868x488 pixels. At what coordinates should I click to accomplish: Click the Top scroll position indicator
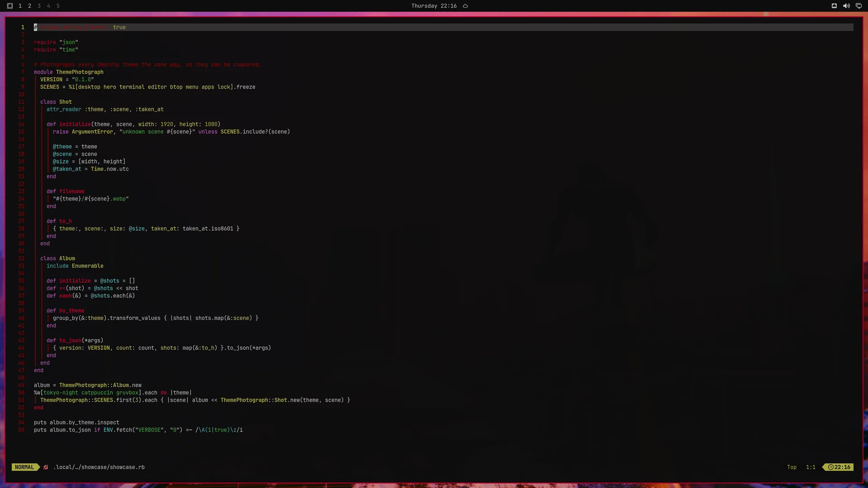792,467
